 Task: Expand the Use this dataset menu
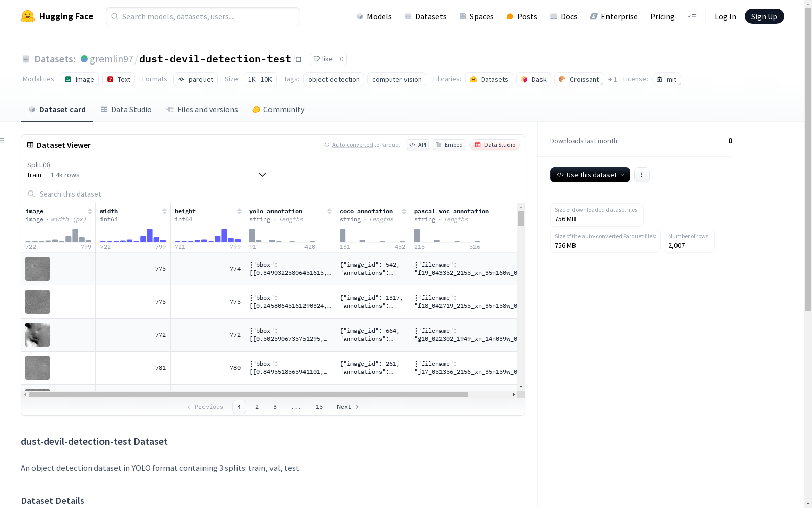click(590, 175)
